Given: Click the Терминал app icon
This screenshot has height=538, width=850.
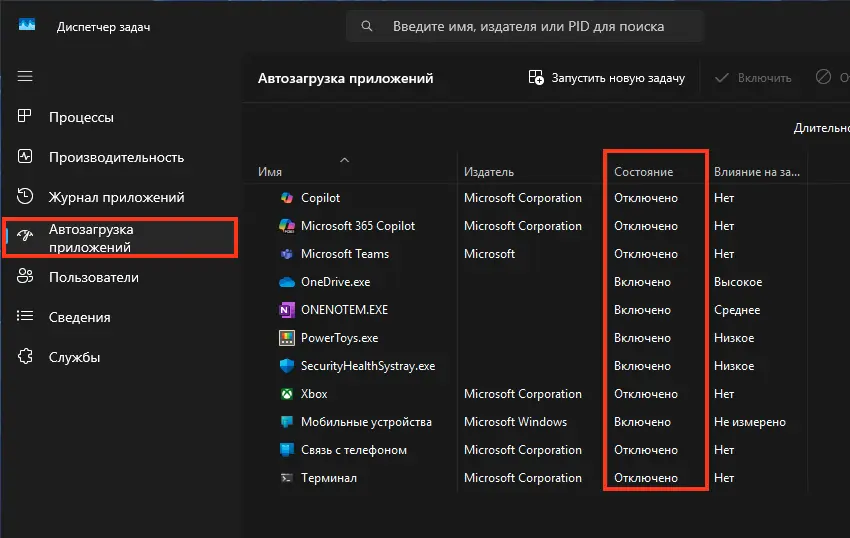Looking at the screenshot, I should pyautogui.click(x=286, y=478).
